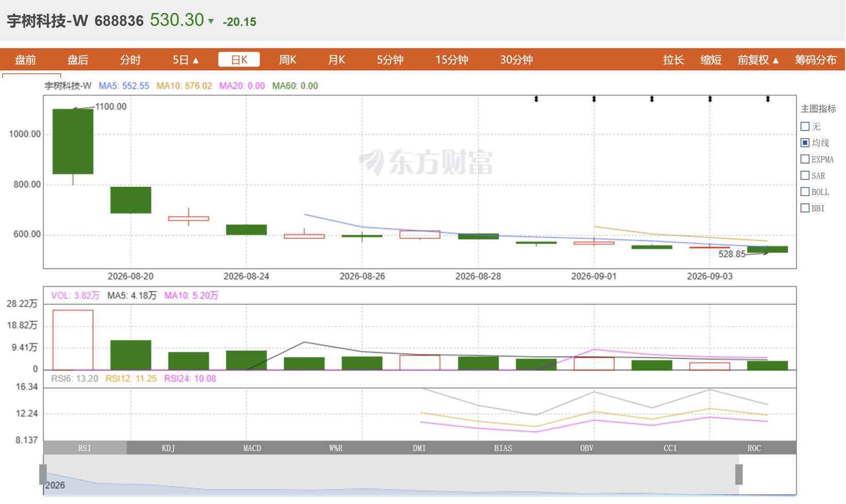Viewport: 846px width, 504px height.
Task: Click the event marker above 2026-09-03
Action: [710, 99]
